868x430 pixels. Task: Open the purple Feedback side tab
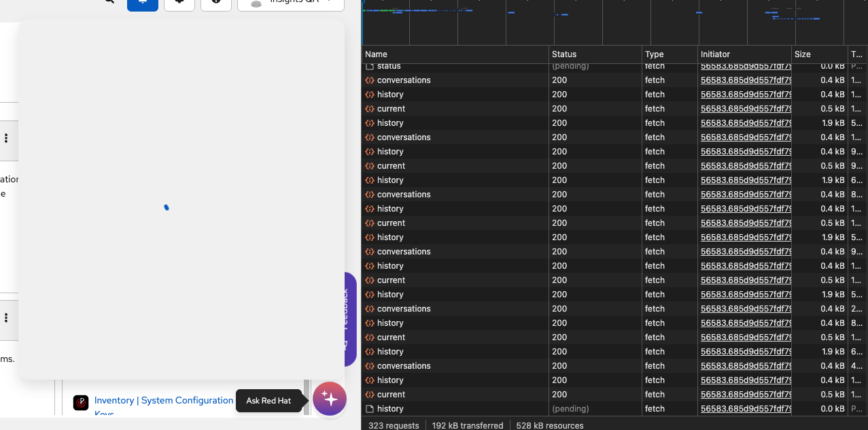point(350,319)
